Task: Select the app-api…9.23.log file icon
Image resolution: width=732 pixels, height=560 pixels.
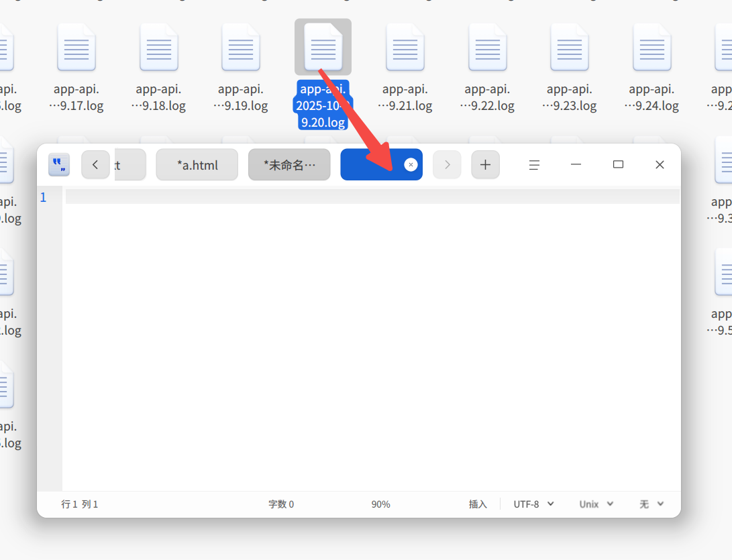Action: (x=570, y=48)
